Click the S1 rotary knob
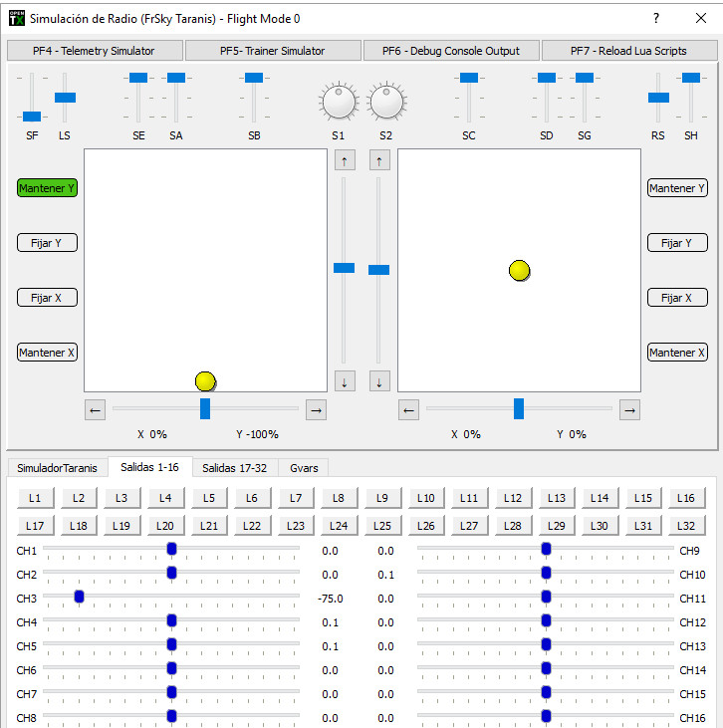Image resolution: width=723 pixels, height=728 pixels. coord(339,102)
